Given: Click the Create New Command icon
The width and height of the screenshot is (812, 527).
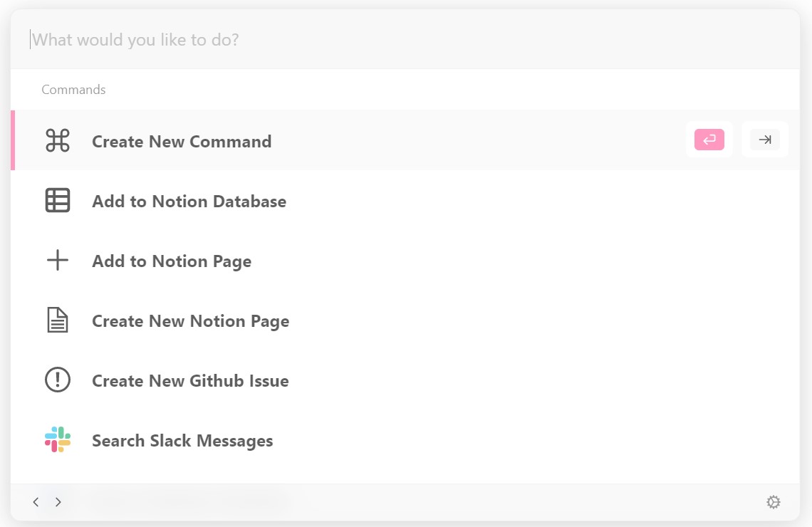Looking at the screenshot, I should coord(58,141).
